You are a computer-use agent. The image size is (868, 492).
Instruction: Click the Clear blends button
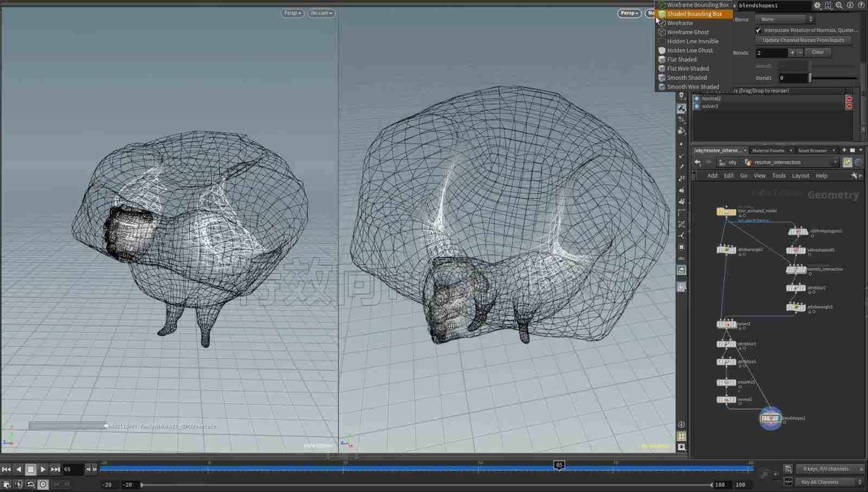818,52
